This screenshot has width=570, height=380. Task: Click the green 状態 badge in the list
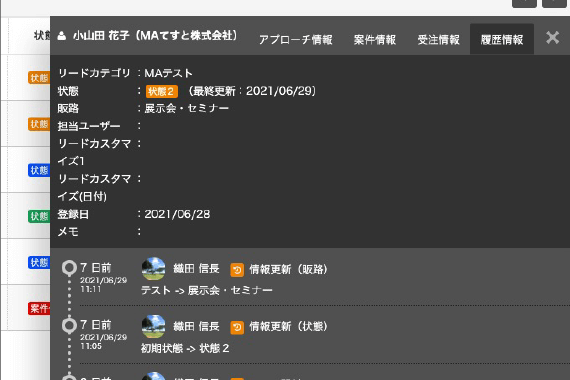pos(39,216)
